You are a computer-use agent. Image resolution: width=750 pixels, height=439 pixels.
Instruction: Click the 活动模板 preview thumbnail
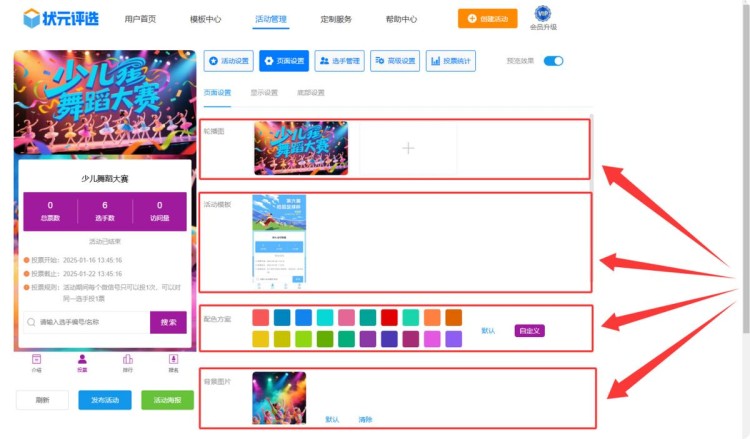tap(281, 241)
